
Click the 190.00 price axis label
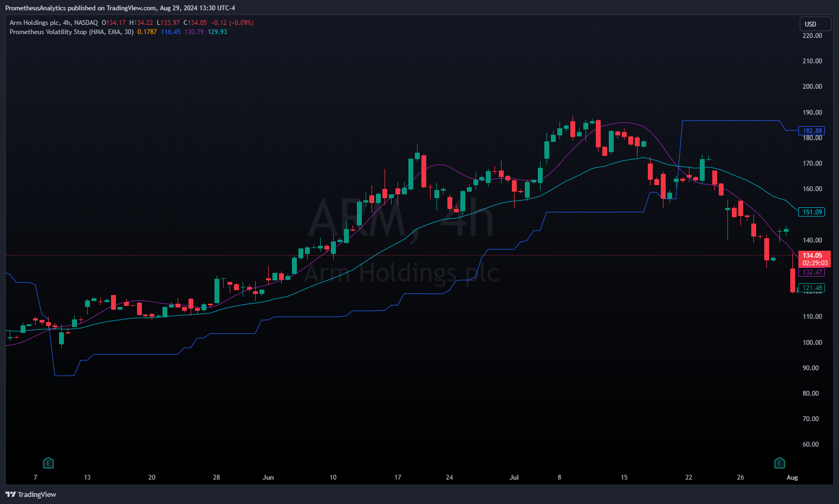tap(812, 113)
